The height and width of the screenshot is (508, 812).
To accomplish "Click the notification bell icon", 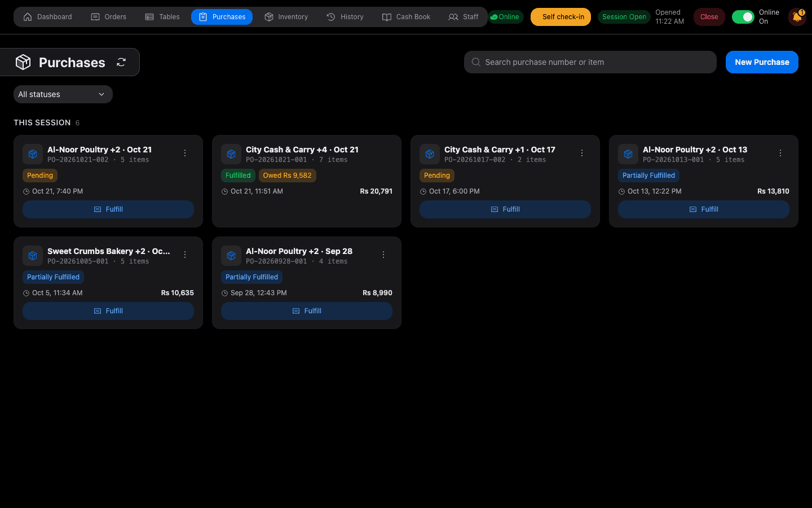I will [797, 17].
